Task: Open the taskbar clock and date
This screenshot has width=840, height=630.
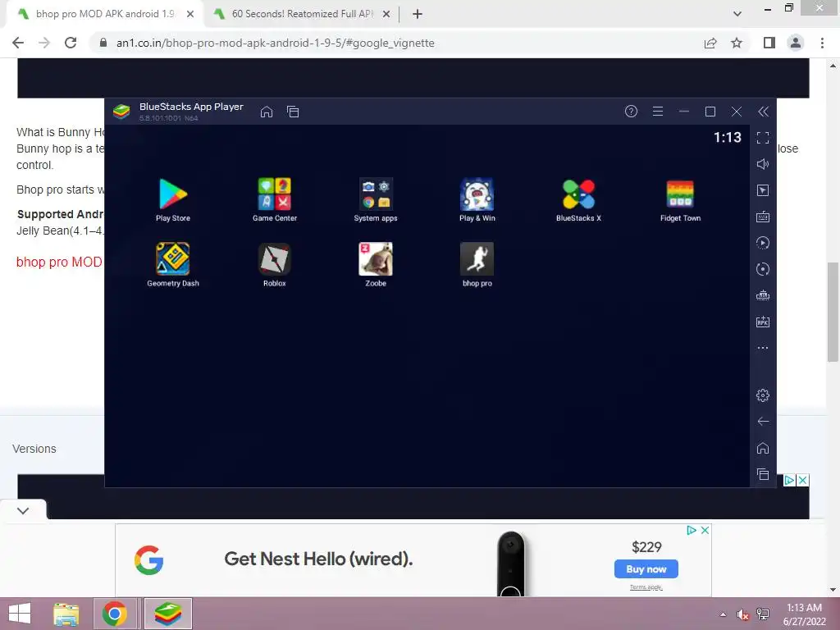Action: pyautogui.click(x=804, y=614)
